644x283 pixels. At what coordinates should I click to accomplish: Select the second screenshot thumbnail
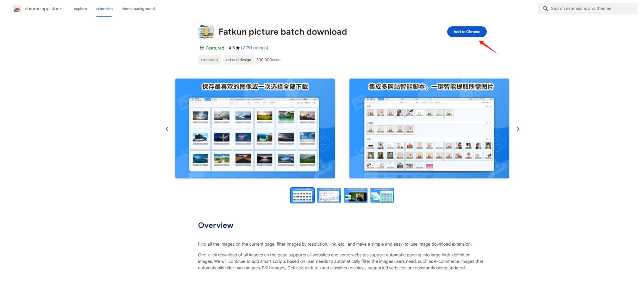(329, 195)
